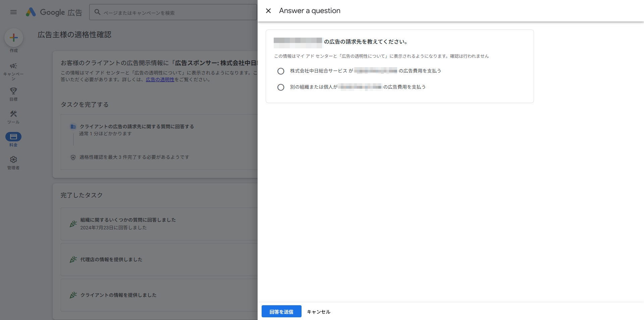Click タスクを完了する section heading
Viewport: 644px width, 320px height.
85,104
